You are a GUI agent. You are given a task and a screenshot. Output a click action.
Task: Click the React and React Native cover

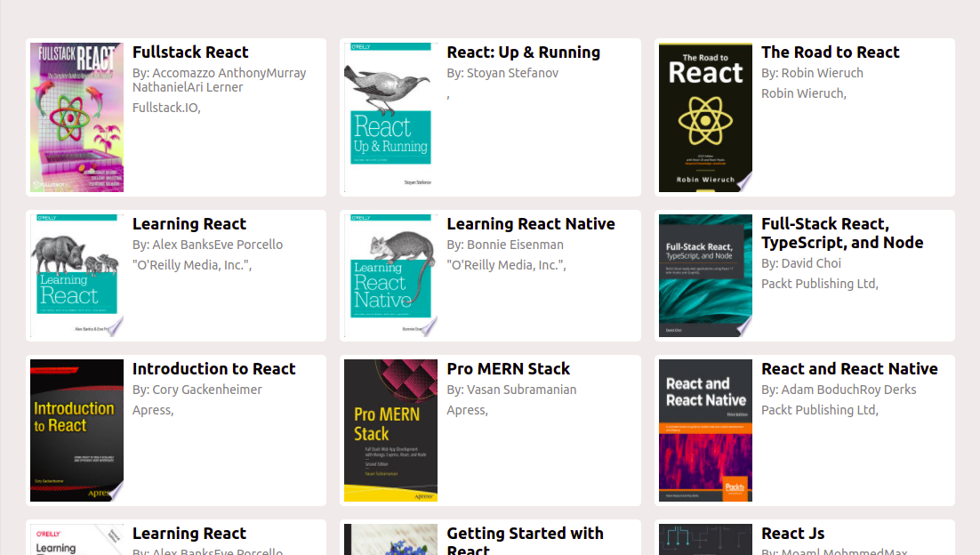tap(704, 430)
